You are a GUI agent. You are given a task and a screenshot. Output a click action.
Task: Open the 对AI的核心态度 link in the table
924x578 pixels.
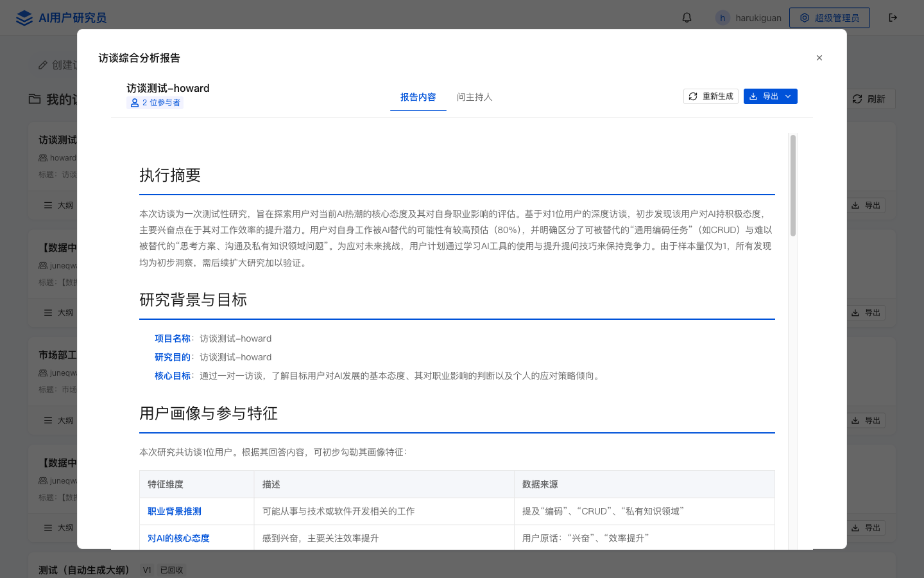(178, 538)
